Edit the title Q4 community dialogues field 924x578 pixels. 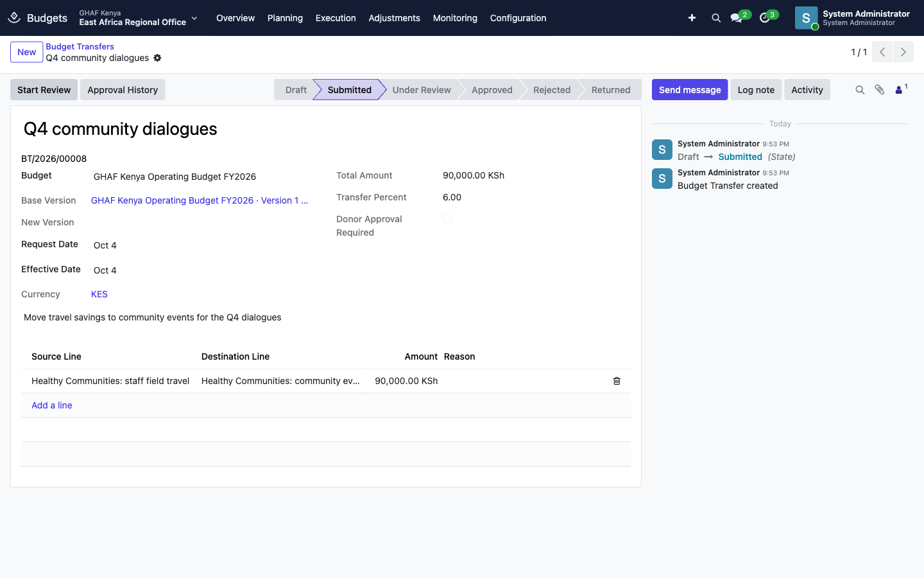tap(326, 129)
